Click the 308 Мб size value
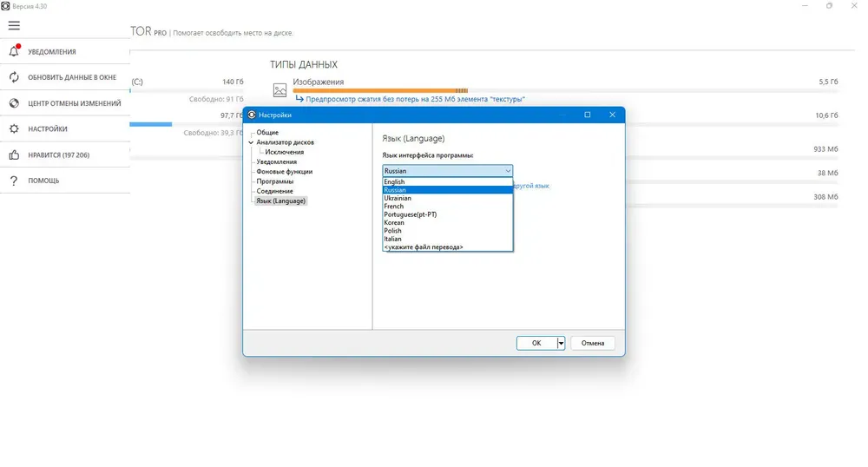The image size is (868, 467). tap(826, 197)
